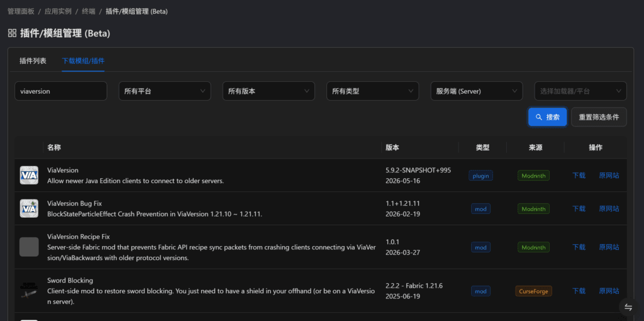Click 下载 for Sword Blocking
The width and height of the screenshot is (644, 321).
tap(579, 291)
